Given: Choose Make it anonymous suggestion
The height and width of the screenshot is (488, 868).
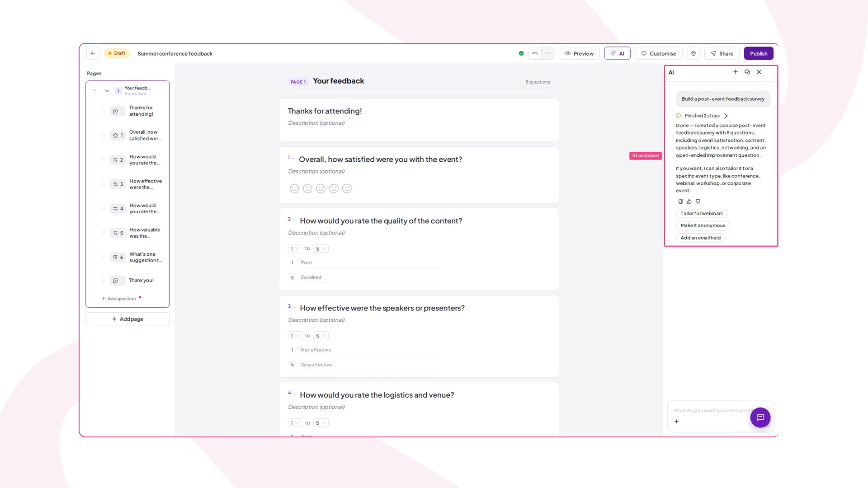Looking at the screenshot, I should coord(703,225).
